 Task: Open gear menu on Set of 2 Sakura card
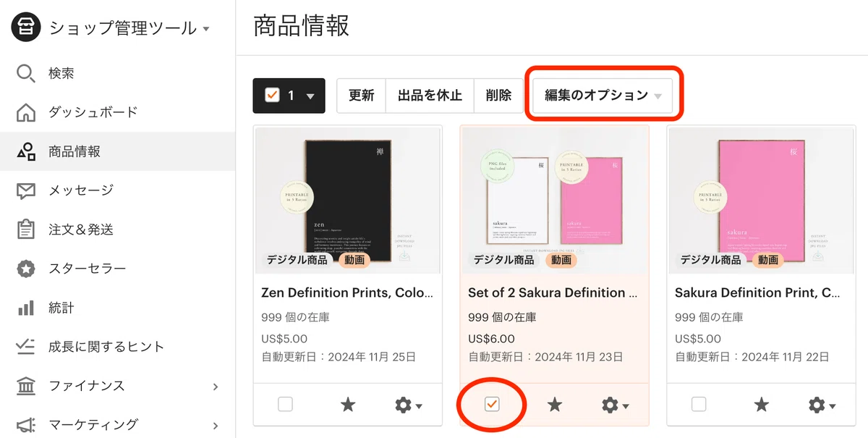(615, 405)
